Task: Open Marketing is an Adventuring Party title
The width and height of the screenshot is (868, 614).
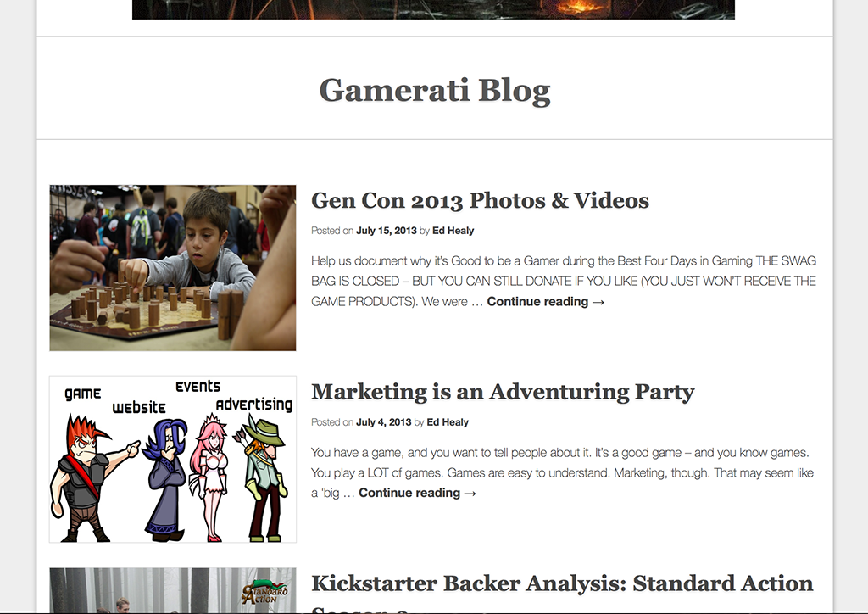Action: click(503, 392)
